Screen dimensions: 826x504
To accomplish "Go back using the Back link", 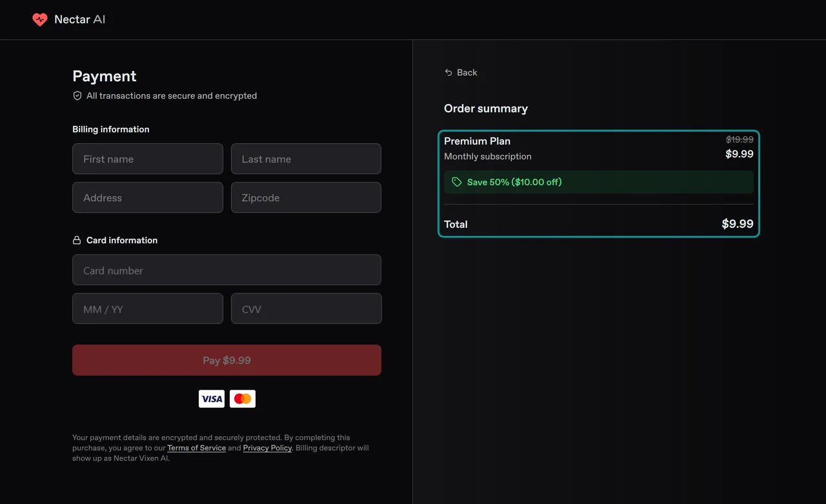I will 461,72.
